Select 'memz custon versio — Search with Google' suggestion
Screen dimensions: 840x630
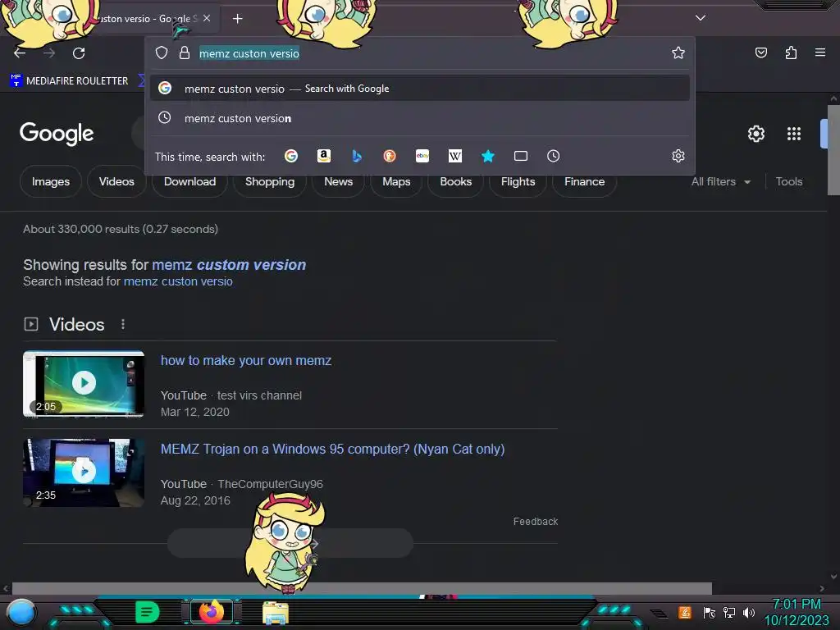pyautogui.click(x=420, y=89)
